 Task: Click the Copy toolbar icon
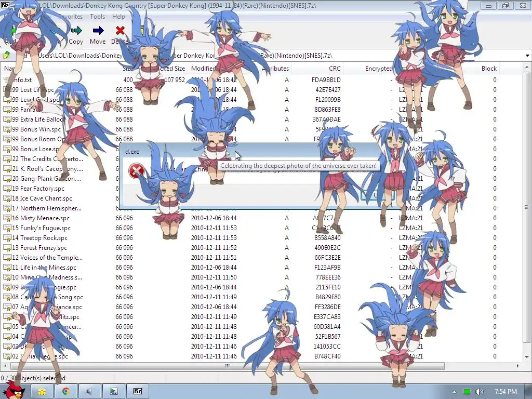point(76,31)
